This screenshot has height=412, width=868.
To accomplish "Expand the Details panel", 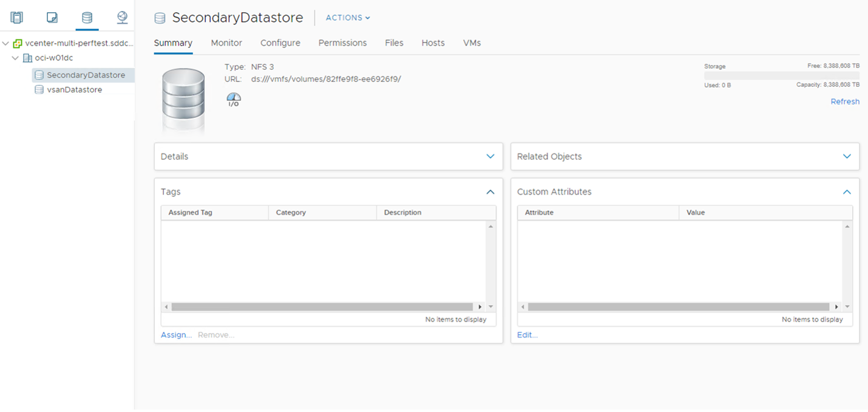I will pos(490,156).
